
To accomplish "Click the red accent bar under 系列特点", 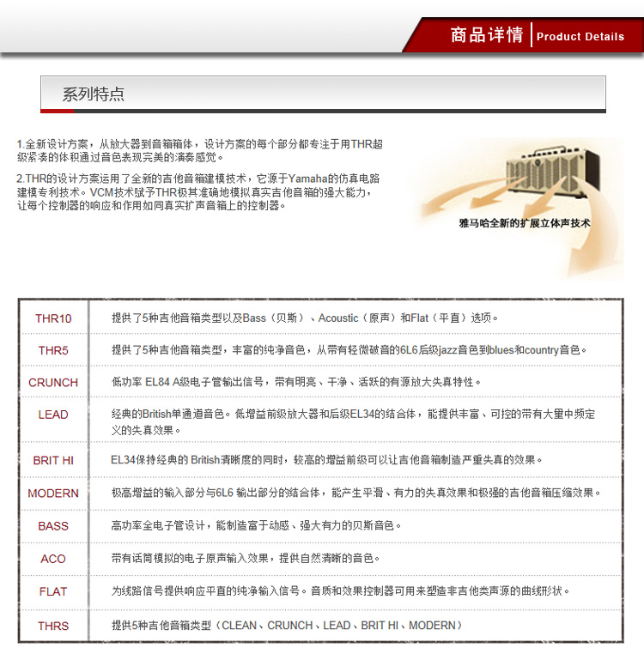I will coord(58,111).
